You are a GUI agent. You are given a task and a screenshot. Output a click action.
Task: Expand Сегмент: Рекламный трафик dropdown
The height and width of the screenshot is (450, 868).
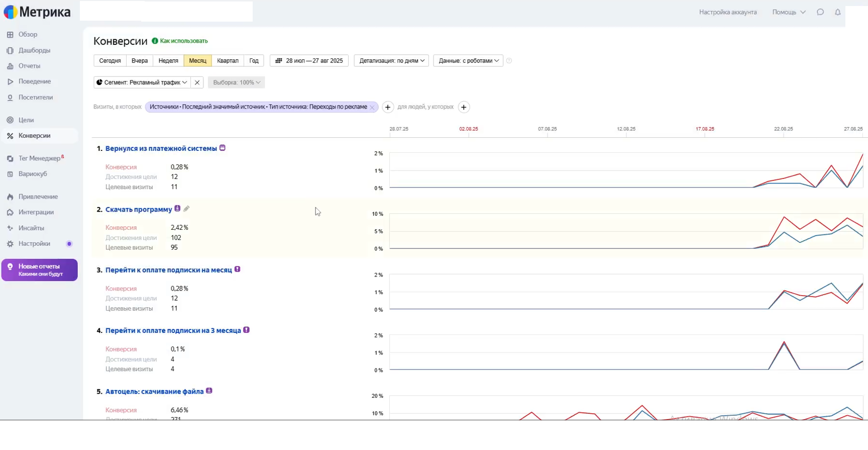(142, 82)
